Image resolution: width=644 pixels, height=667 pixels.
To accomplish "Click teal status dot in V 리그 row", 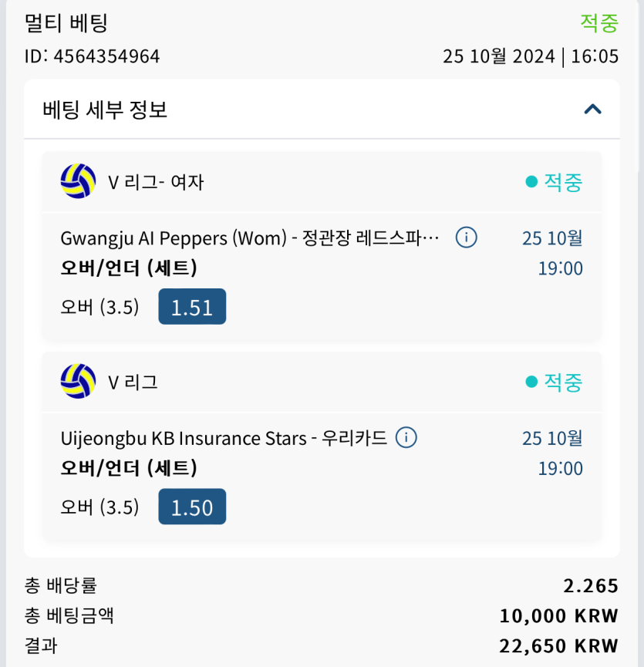I will pos(531,382).
